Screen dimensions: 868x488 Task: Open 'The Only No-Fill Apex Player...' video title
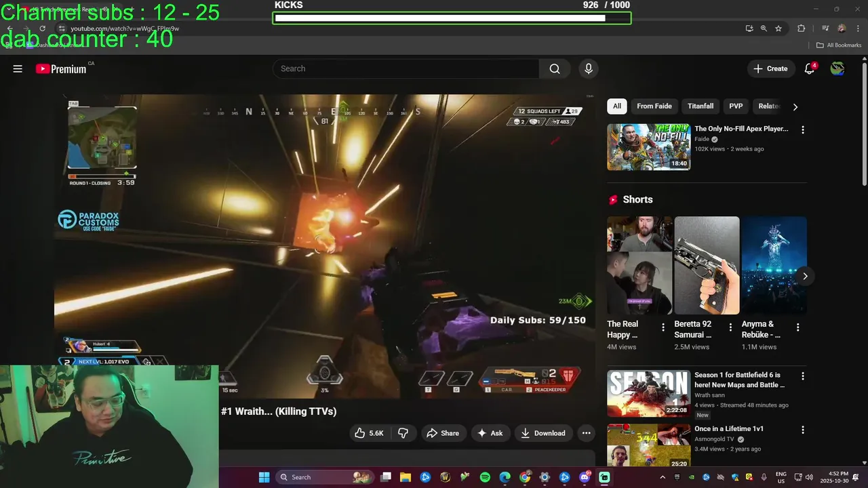pos(741,129)
